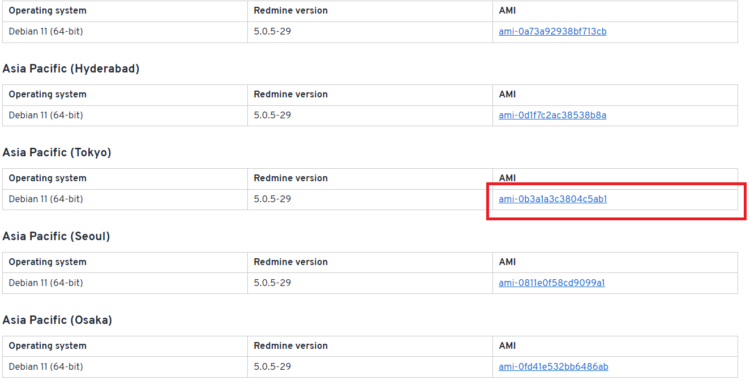Image resolution: width=750 pixels, height=380 pixels.
Task: Click "5.0.5-29" in the Seoul table
Action: [x=272, y=283]
